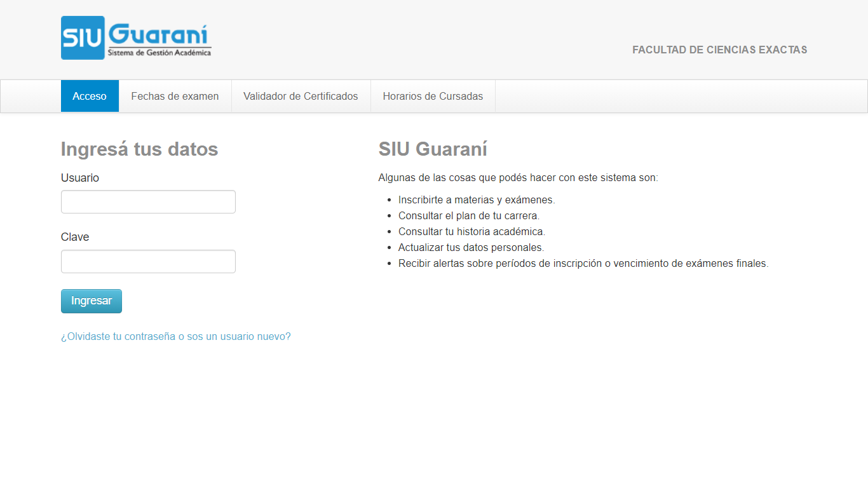This screenshot has width=868, height=488.
Task: Click 'Consultar el plan de tu carrera' item
Action: coord(469,215)
